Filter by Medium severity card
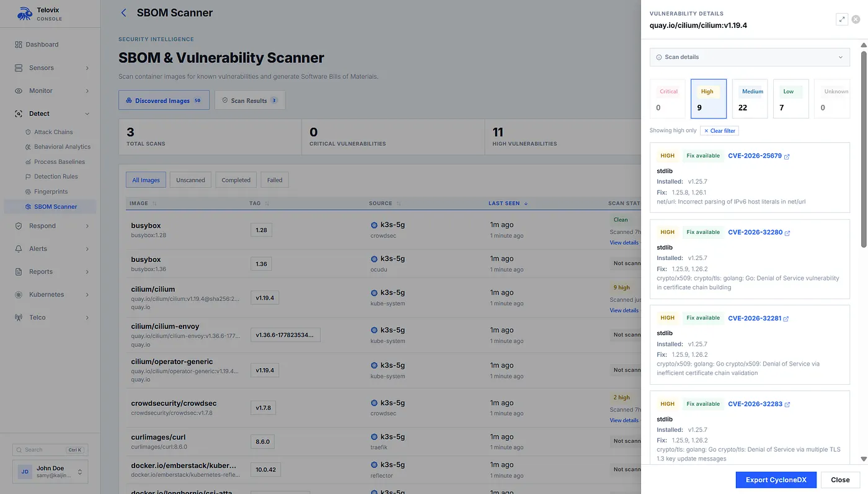Screen dimensions: 868x494 pyautogui.click(x=750, y=99)
